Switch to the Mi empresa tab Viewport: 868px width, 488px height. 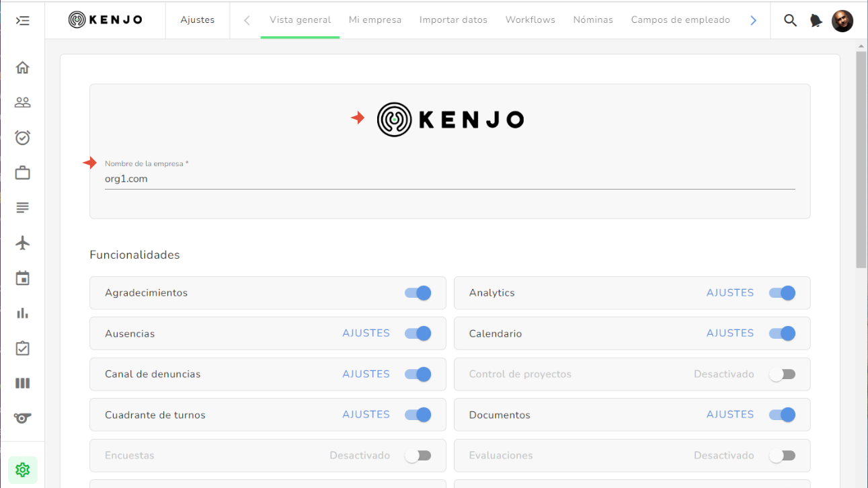point(375,19)
